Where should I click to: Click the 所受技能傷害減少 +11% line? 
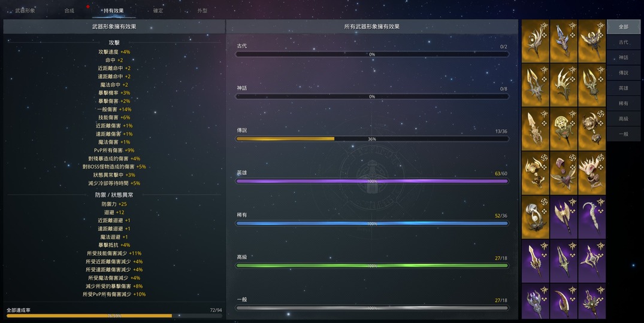point(114,254)
